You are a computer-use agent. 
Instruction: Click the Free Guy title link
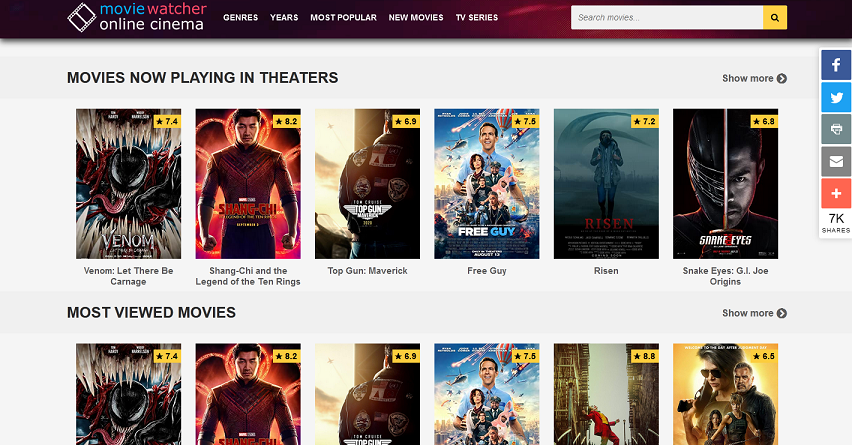487,271
